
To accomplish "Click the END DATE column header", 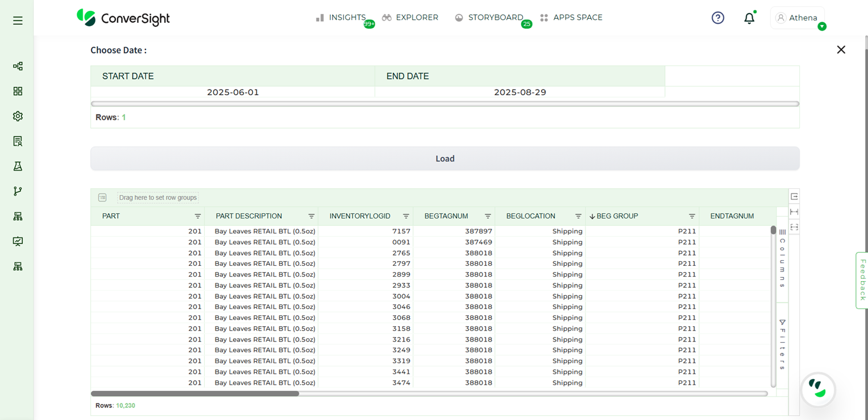I will coord(520,76).
